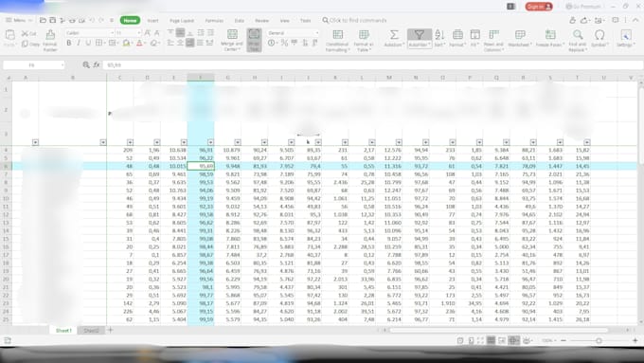Click Freeze Panes
Screen dimensions: 644x363
point(550,38)
